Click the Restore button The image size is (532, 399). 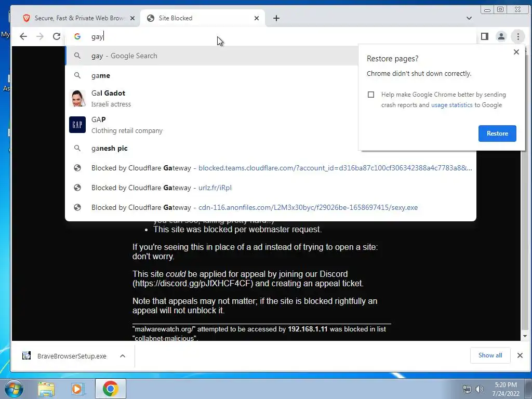click(x=497, y=134)
